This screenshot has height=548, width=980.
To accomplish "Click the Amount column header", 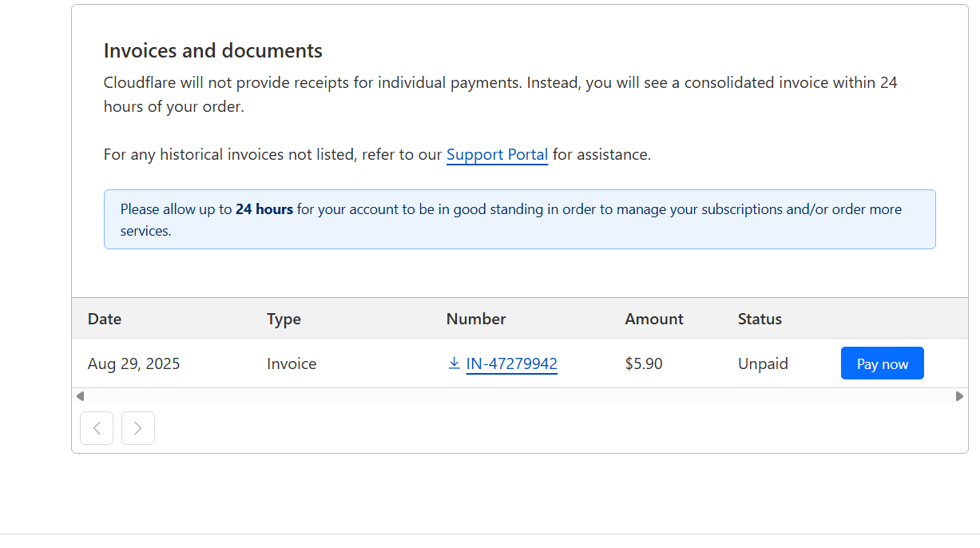I will 654,319.
